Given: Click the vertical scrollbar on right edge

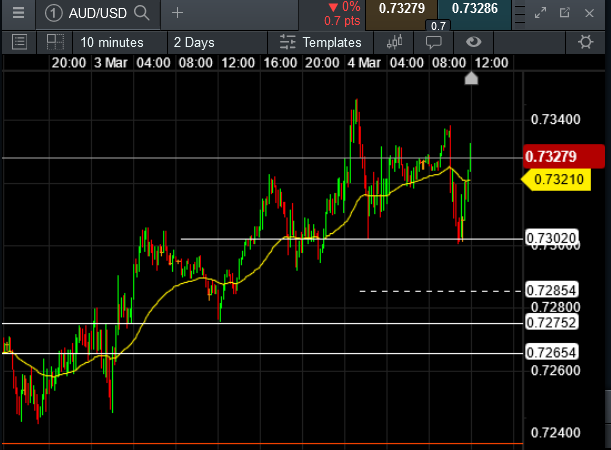Looking at the screenshot, I should [607, 406].
